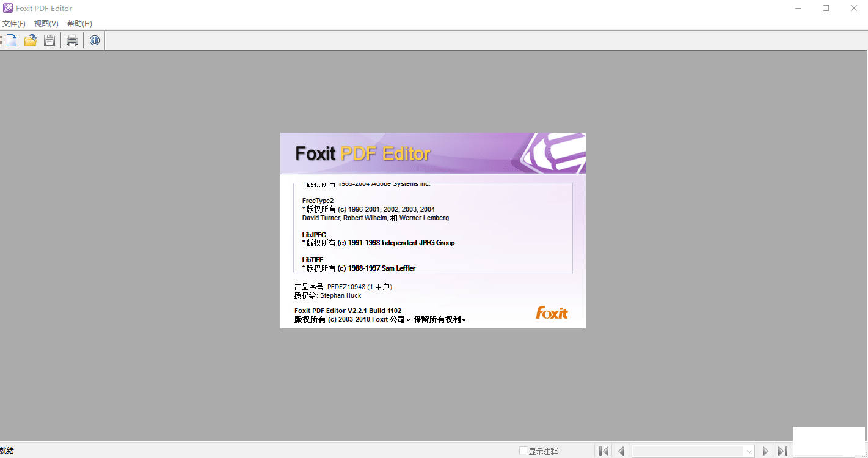The height and width of the screenshot is (458, 868).
Task: Go to the previous page arrow
Action: point(621,451)
